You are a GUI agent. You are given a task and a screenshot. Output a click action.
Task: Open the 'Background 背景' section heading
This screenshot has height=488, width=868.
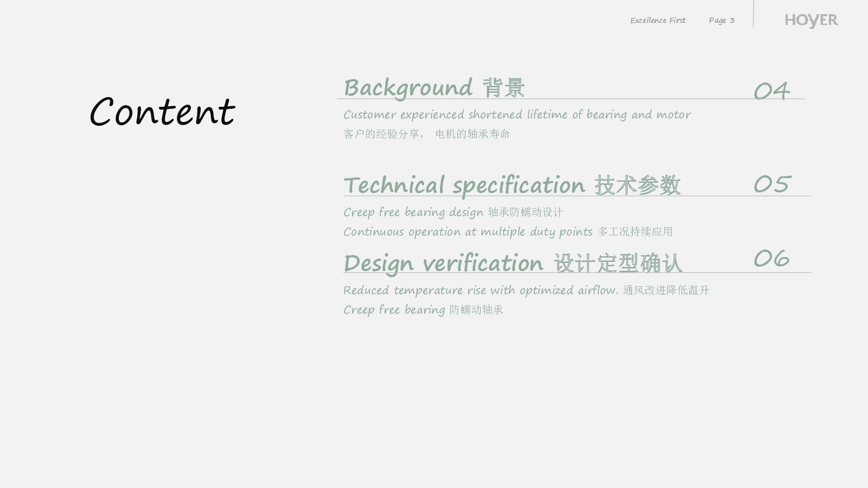tap(434, 88)
